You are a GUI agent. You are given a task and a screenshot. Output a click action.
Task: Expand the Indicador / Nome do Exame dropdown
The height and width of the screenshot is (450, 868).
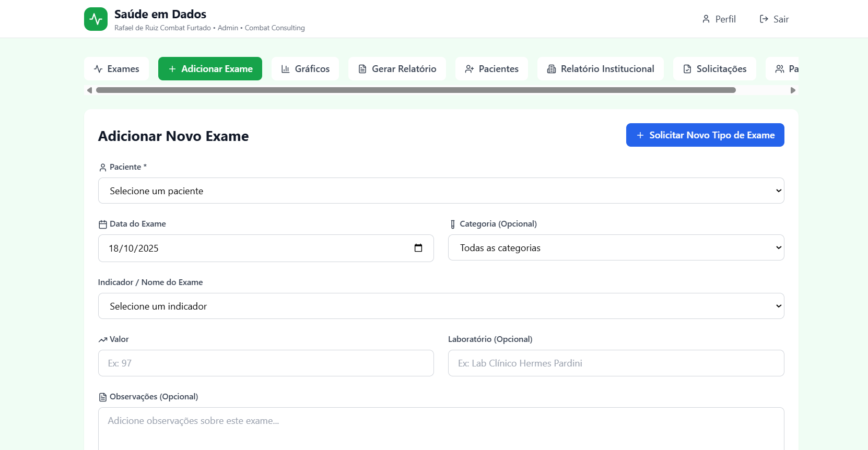[441, 306]
